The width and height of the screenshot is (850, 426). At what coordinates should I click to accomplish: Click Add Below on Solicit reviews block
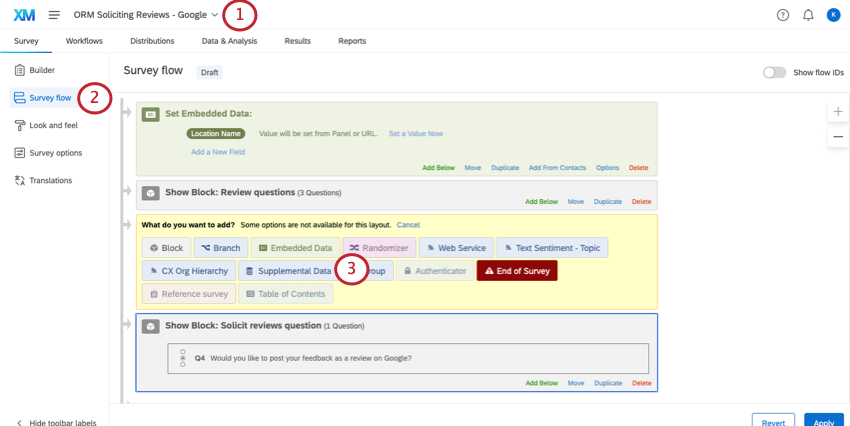click(x=542, y=383)
